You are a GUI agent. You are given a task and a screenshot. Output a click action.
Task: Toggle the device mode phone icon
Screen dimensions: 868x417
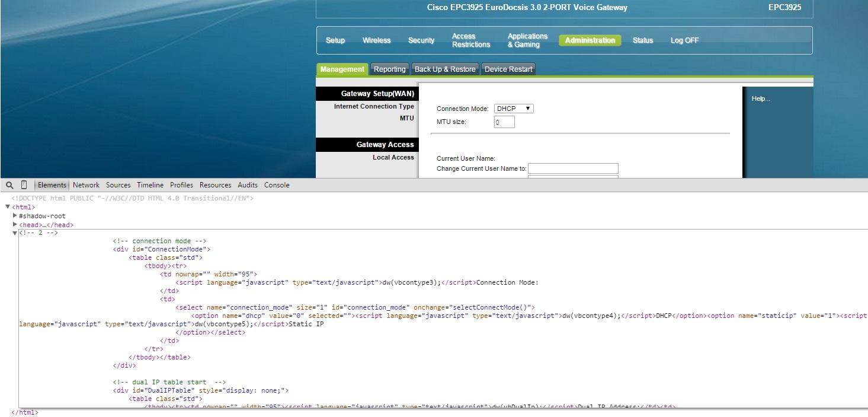point(24,185)
